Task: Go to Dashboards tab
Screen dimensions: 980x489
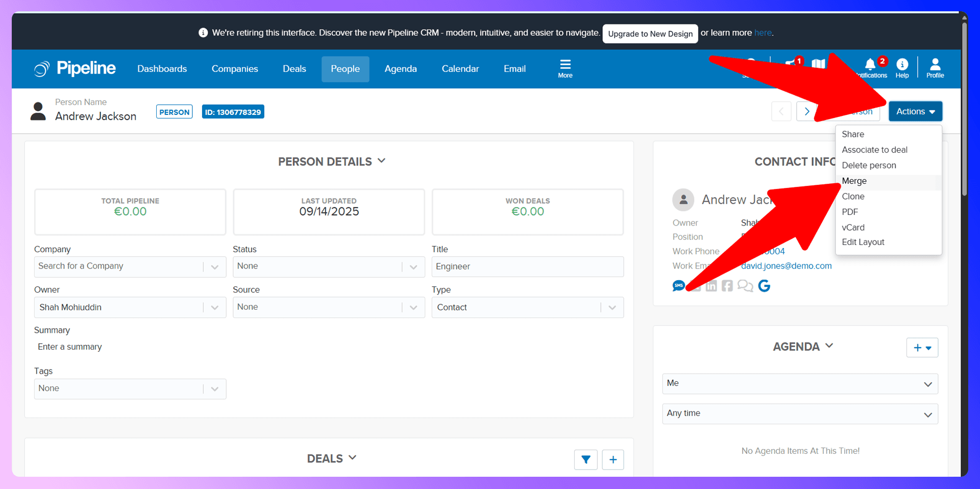Action: coord(162,69)
